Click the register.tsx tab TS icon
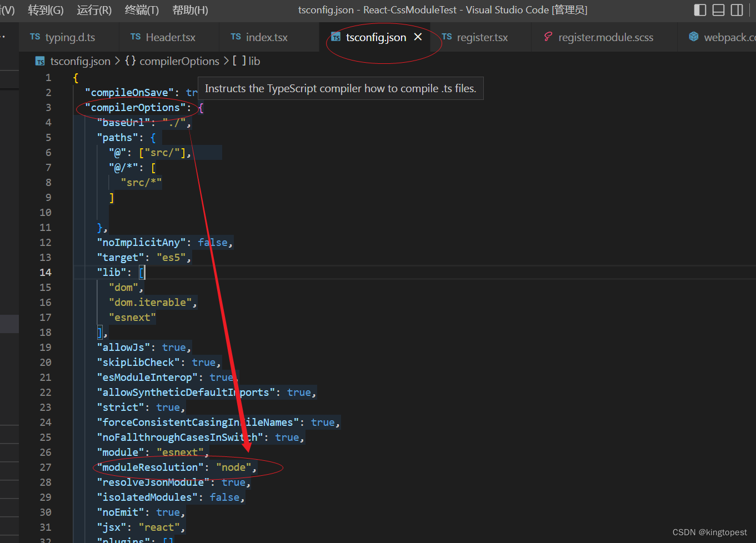Image resolution: width=756 pixels, height=543 pixels. (447, 37)
